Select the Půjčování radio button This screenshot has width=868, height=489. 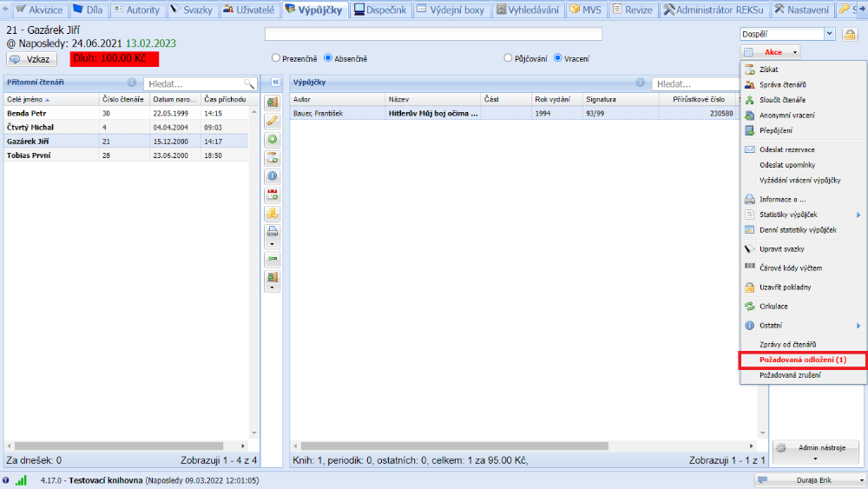(x=509, y=58)
